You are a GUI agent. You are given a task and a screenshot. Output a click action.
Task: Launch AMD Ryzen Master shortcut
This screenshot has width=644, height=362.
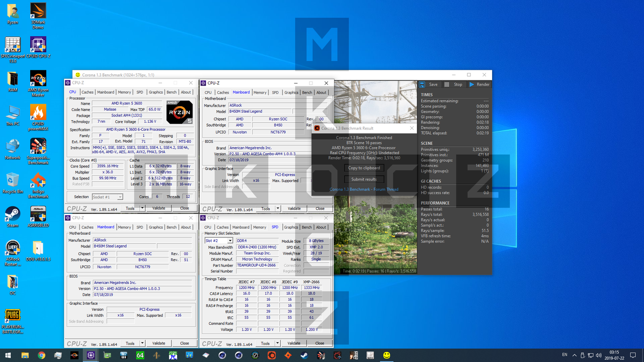[x=38, y=83]
